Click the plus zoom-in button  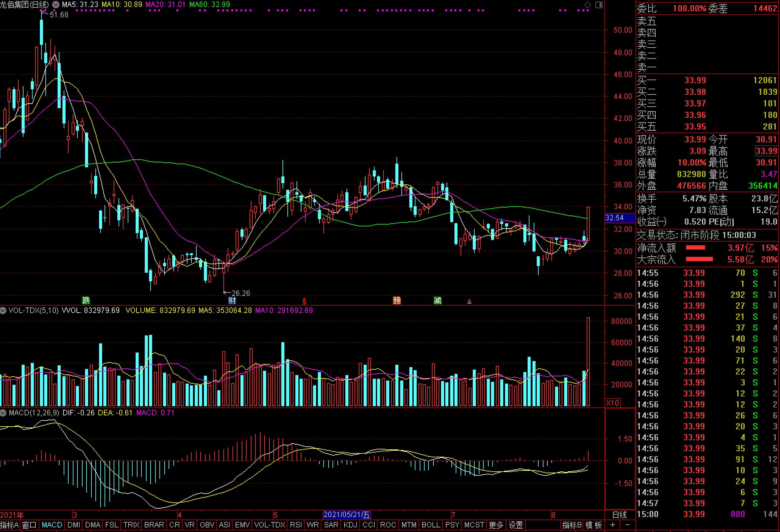click(613, 525)
